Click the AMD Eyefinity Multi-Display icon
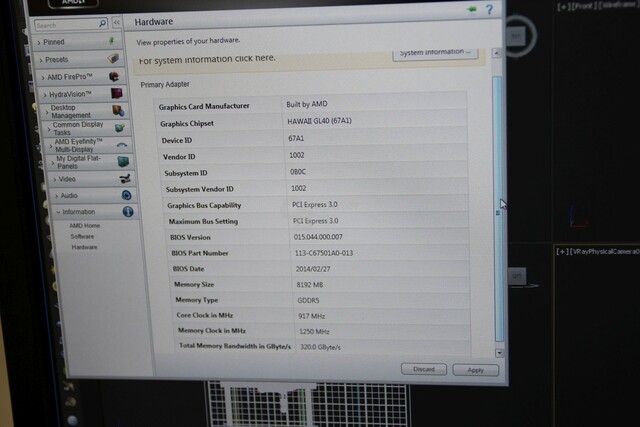 [x=122, y=145]
